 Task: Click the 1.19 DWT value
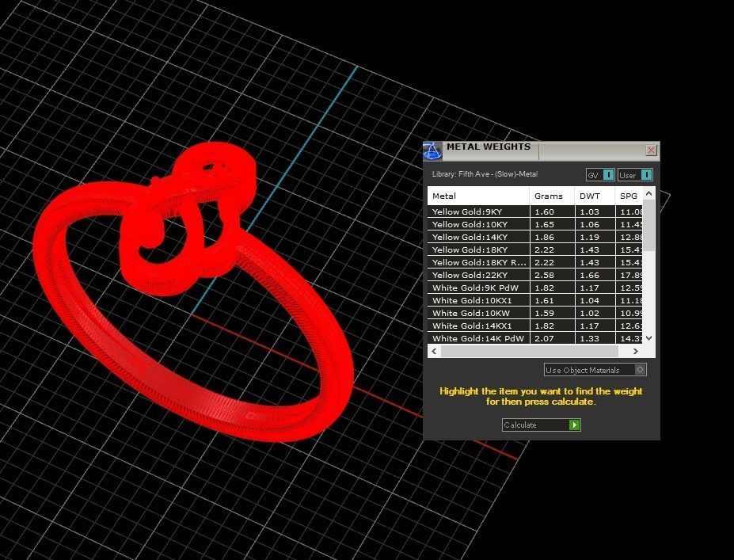point(589,237)
